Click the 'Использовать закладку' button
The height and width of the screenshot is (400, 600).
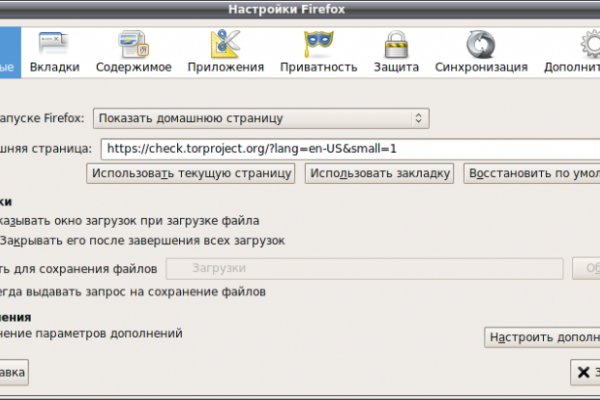(x=380, y=173)
